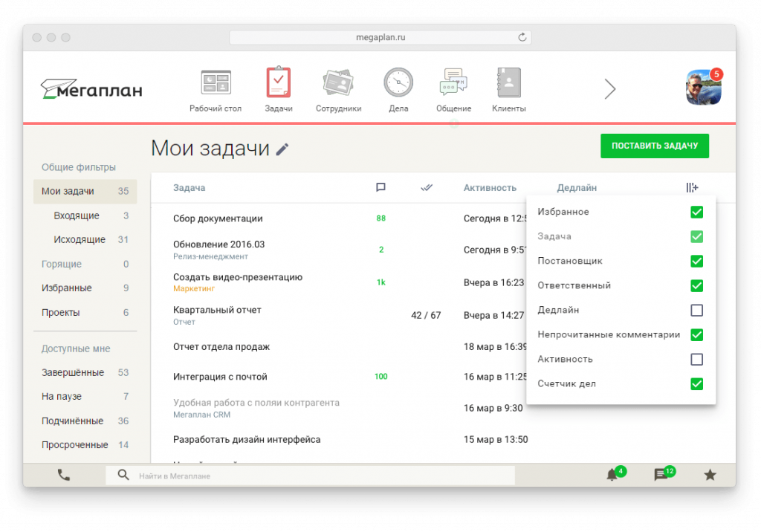This screenshot has height=532, width=761.
Task: Sort by the Дедлайн column header
Action: click(577, 188)
